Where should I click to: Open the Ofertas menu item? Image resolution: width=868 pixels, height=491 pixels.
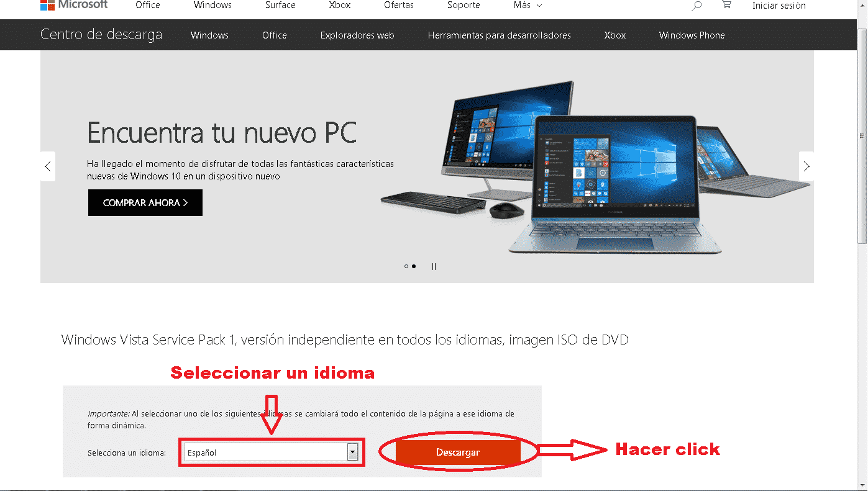pos(399,5)
